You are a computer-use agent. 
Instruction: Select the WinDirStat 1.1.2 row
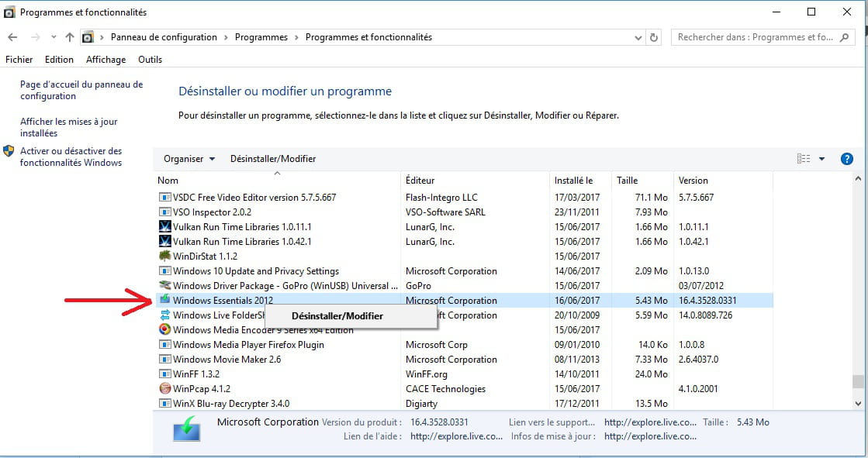(464, 256)
